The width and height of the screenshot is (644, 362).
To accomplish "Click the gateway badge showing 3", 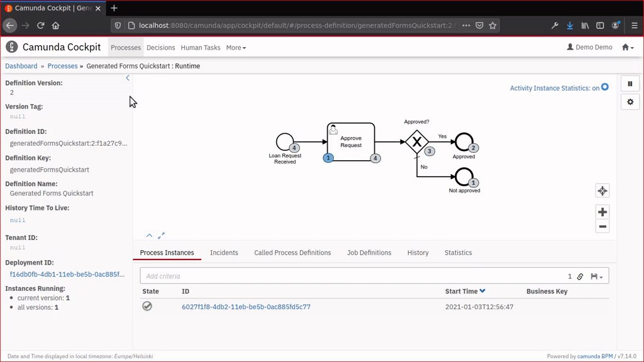I will tap(429, 151).
